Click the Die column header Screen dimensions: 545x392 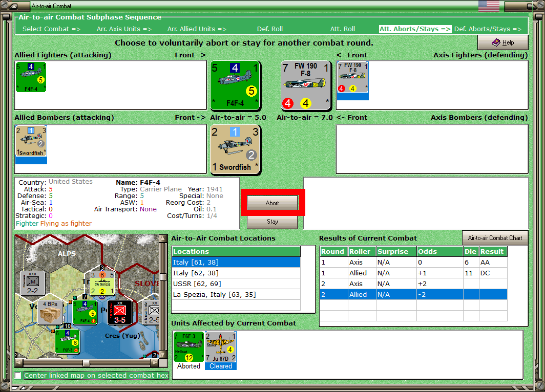click(471, 251)
